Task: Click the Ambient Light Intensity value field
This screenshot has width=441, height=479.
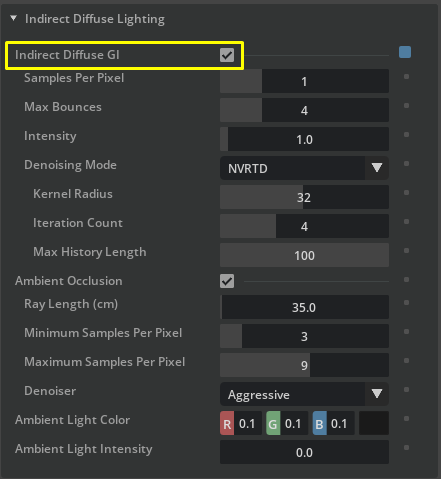Action: coord(304,452)
